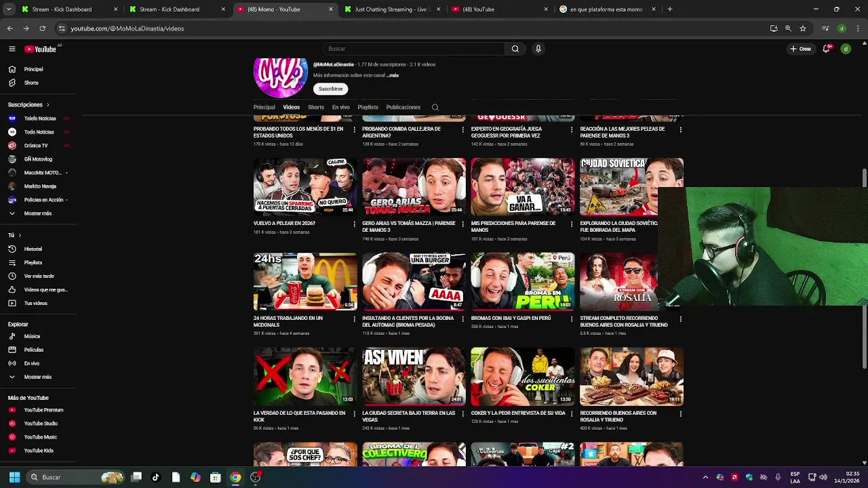Open GERO ARIAS VS TOMÁS MAZZA thumbnail
The height and width of the screenshot is (488, 868).
pyautogui.click(x=414, y=186)
